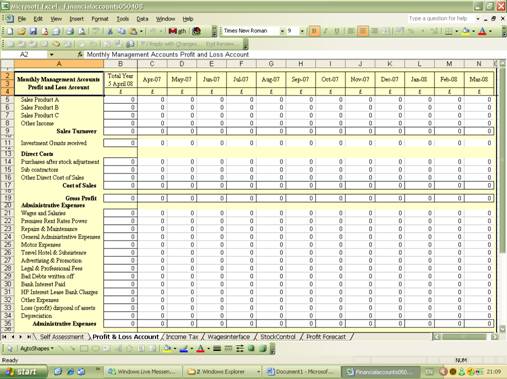
Task: Switch to the WagesInterface sheet tab
Action: click(x=229, y=337)
